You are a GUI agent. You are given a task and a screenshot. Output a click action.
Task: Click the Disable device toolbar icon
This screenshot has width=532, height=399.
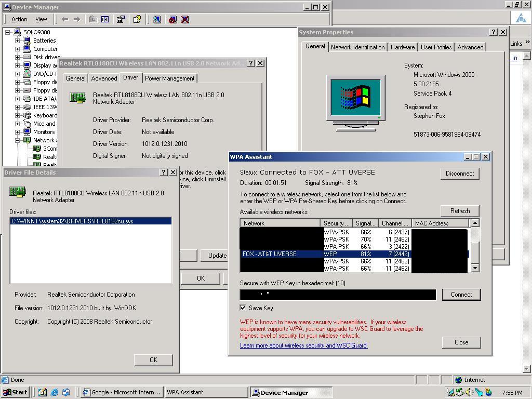click(x=172, y=19)
